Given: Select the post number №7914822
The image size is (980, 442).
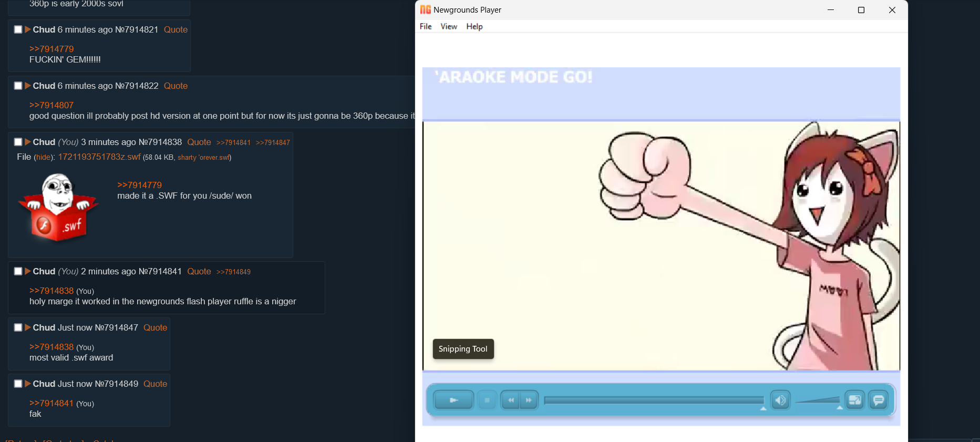Looking at the screenshot, I should [137, 86].
